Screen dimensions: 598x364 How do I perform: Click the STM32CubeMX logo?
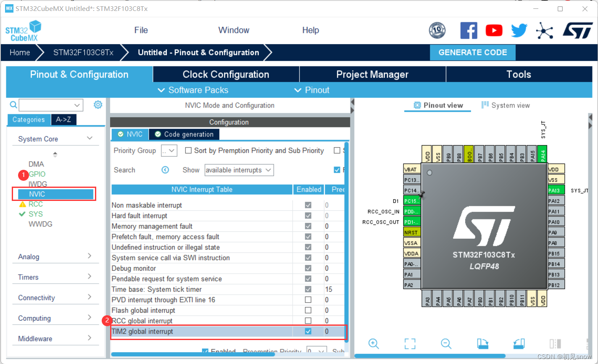pos(24,31)
